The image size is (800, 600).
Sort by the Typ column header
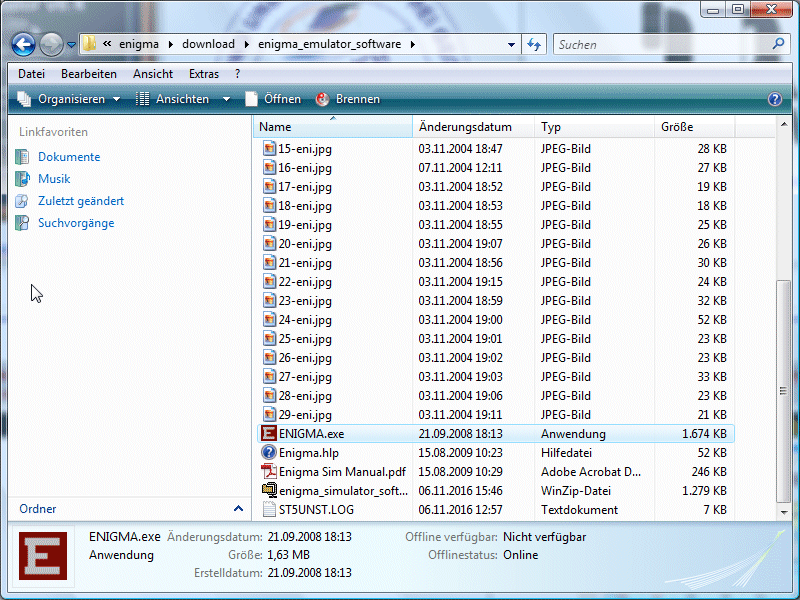tap(594, 127)
